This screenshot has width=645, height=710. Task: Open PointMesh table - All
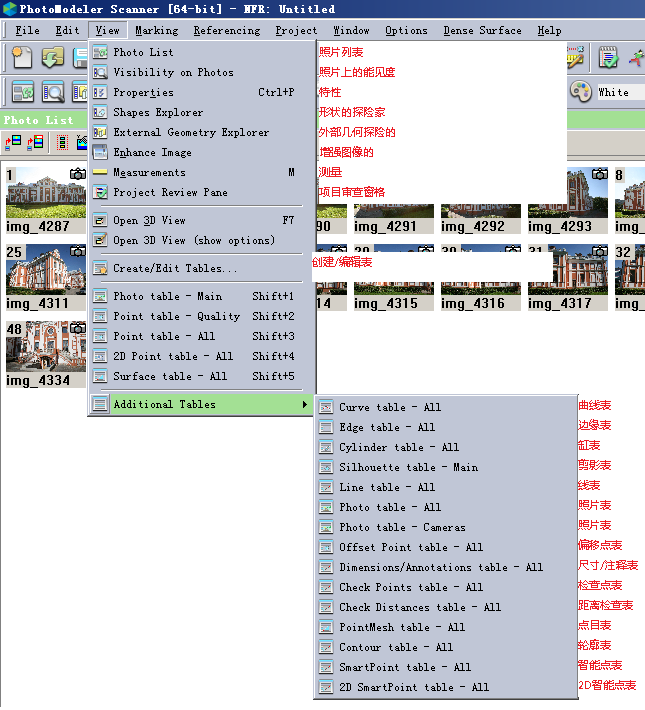tap(446, 627)
